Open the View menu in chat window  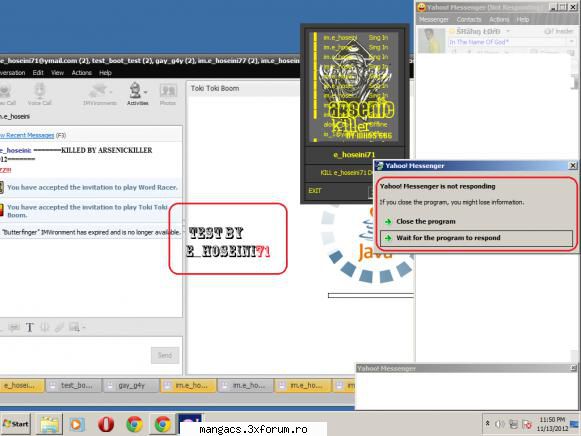tap(57, 73)
